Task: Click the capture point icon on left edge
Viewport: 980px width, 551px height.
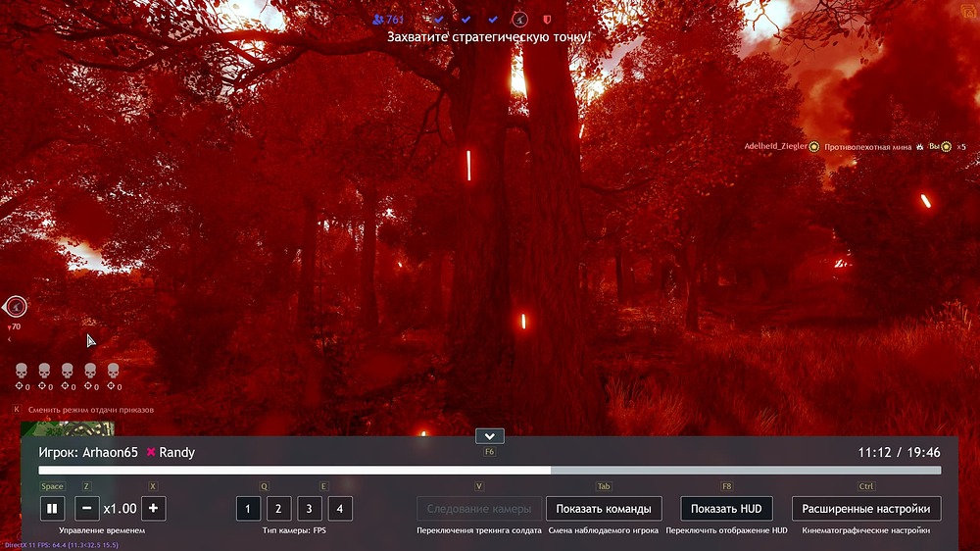Action: click(x=16, y=307)
